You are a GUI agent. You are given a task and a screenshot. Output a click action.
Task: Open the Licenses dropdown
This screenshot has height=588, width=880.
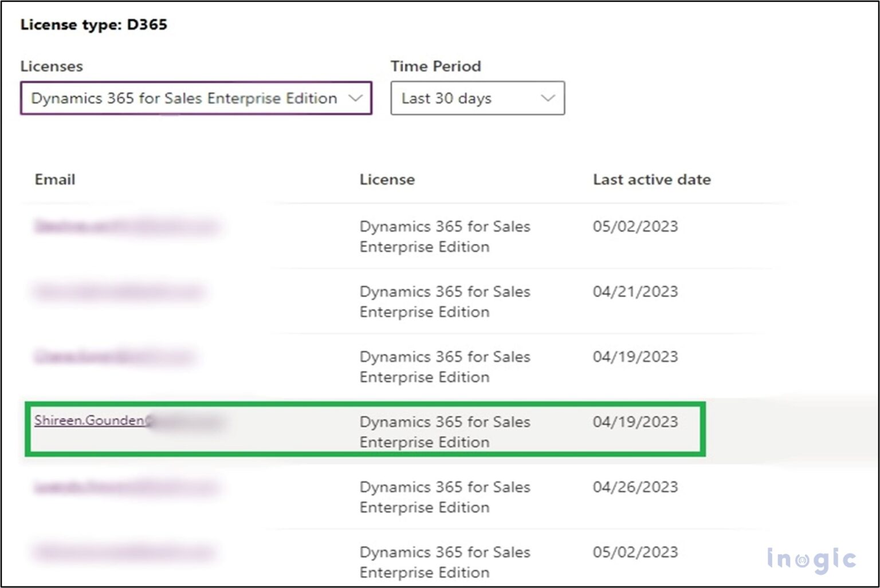coord(195,98)
